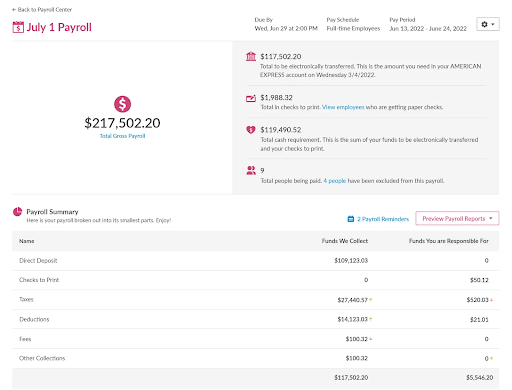Click the $50.12 Checks to Print amount

pyautogui.click(x=479, y=280)
